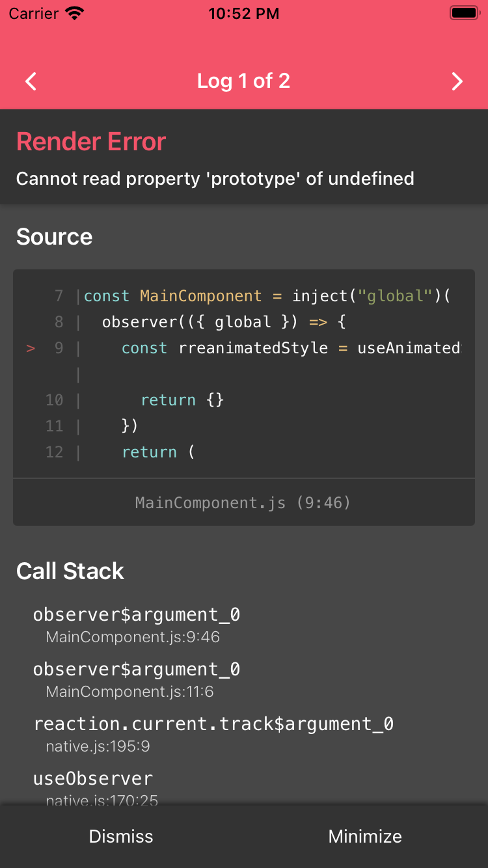Tap the battery indicator icon
The height and width of the screenshot is (868, 488).
tap(463, 12)
